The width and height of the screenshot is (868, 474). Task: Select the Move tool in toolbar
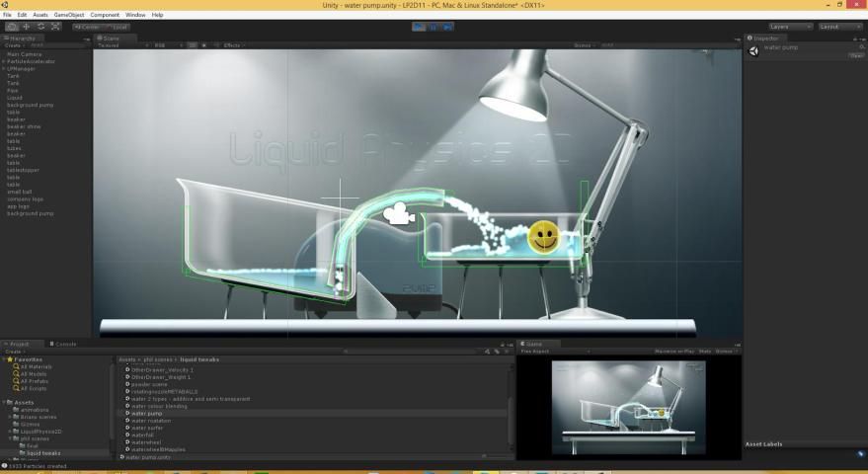[26, 27]
